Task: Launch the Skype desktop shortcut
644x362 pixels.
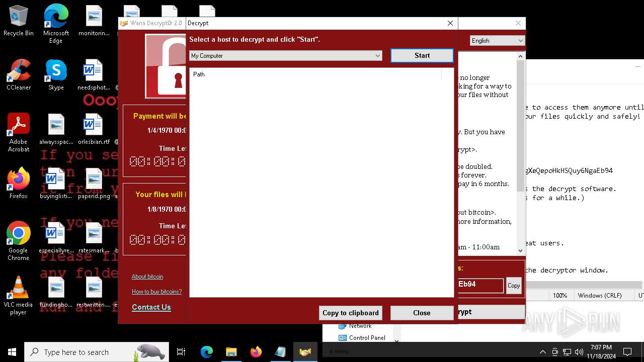Action: tap(56, 75)
